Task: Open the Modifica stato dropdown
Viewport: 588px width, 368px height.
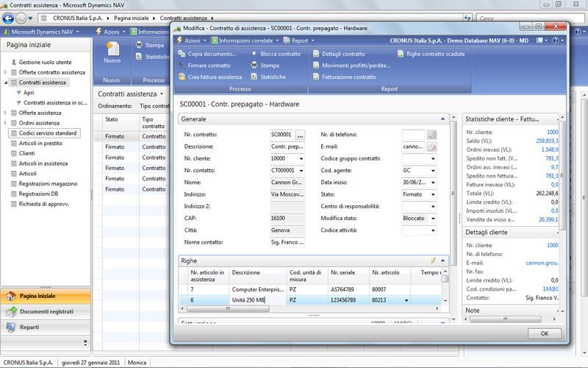Action: coord(433,218)
